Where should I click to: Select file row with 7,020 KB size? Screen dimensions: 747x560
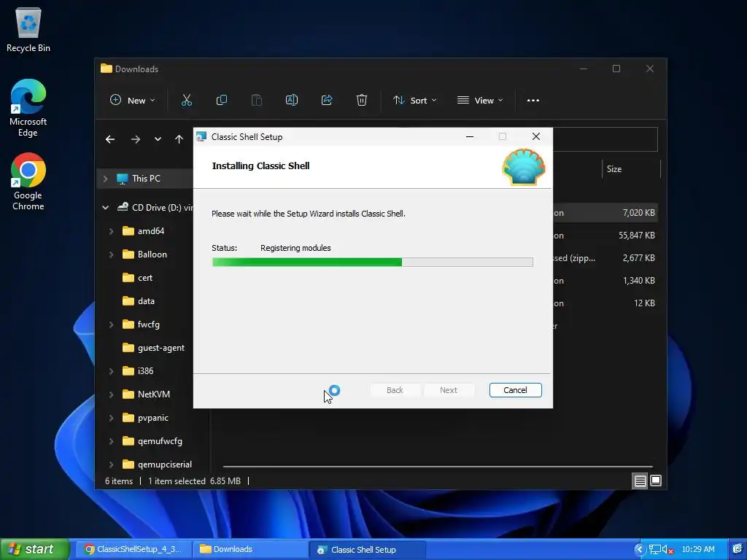[x=605, y=213]
